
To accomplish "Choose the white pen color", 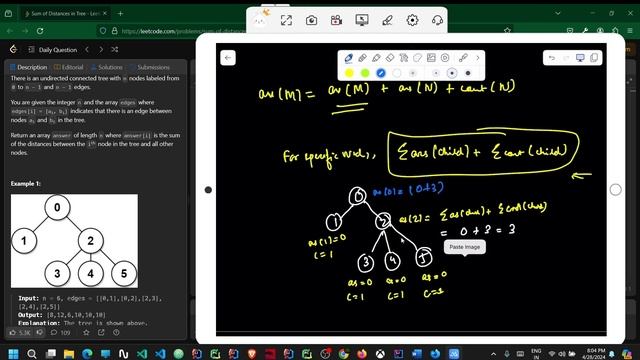I will (396, 73).
